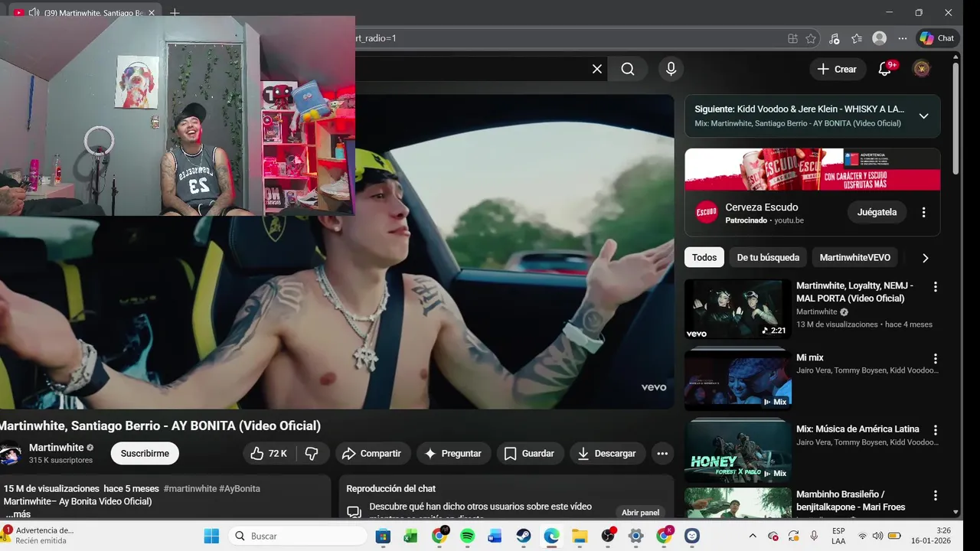Open the Martinwhite channel avatar
980x551 pixels.
tap(10, 454)
